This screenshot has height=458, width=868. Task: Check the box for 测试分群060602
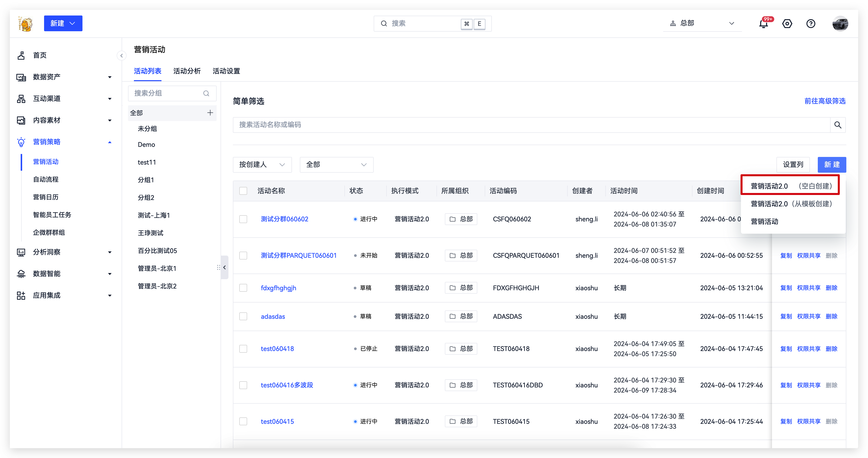point(243,219)
